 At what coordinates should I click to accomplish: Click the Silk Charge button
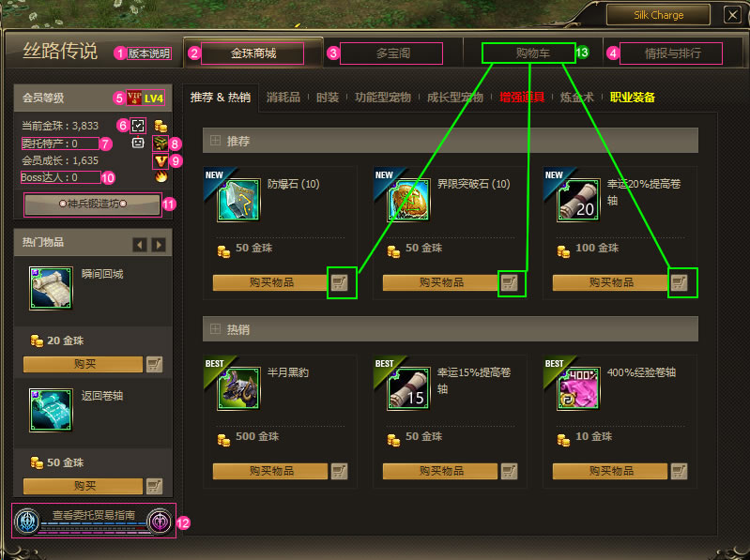tap(658, 15)
